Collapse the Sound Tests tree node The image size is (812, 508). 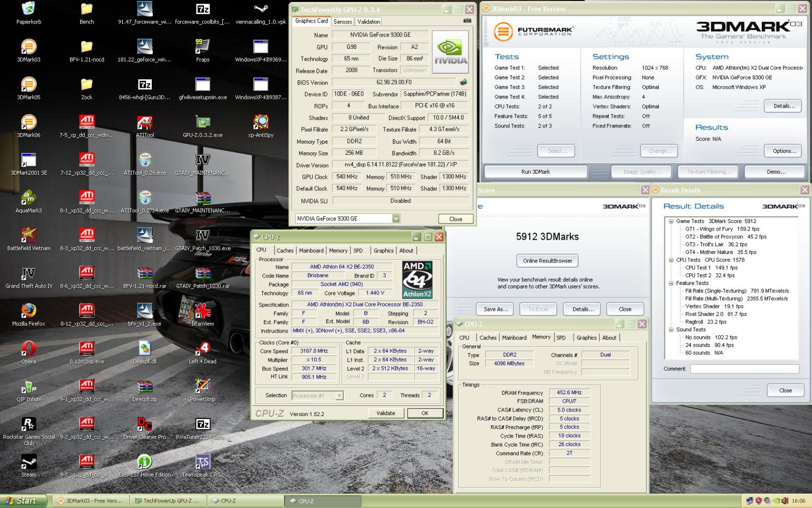[x=671, y=330]
